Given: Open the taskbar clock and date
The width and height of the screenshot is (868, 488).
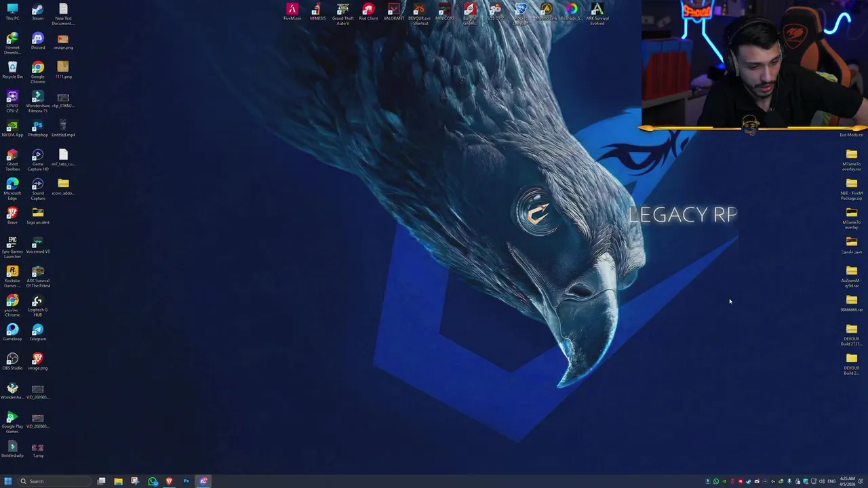Looking at the screenshot, I should click(847, 481).
